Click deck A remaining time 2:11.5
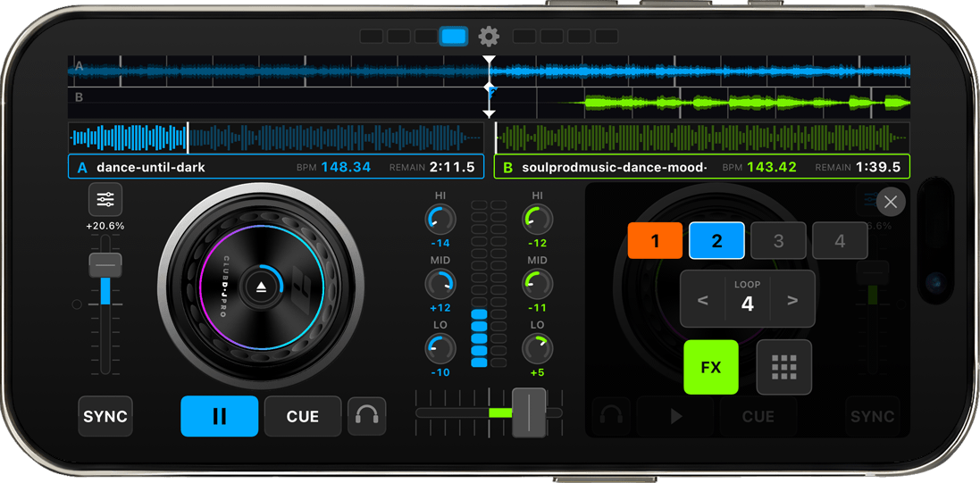Image resolution: width=980 pixels, height=483 pixels. coord(452,168)
